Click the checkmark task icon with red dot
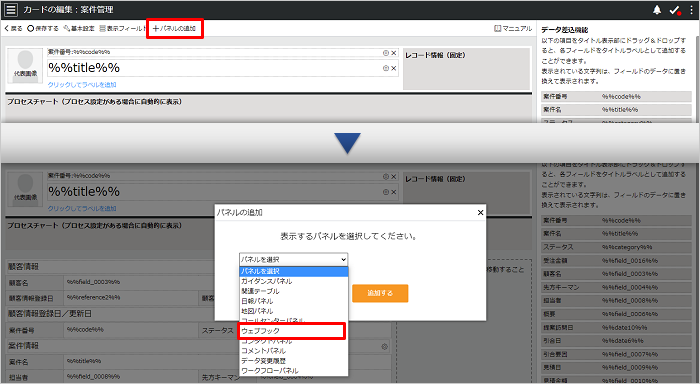The width and height of the screenshot is (700, 384). click(x=675, y=10)
